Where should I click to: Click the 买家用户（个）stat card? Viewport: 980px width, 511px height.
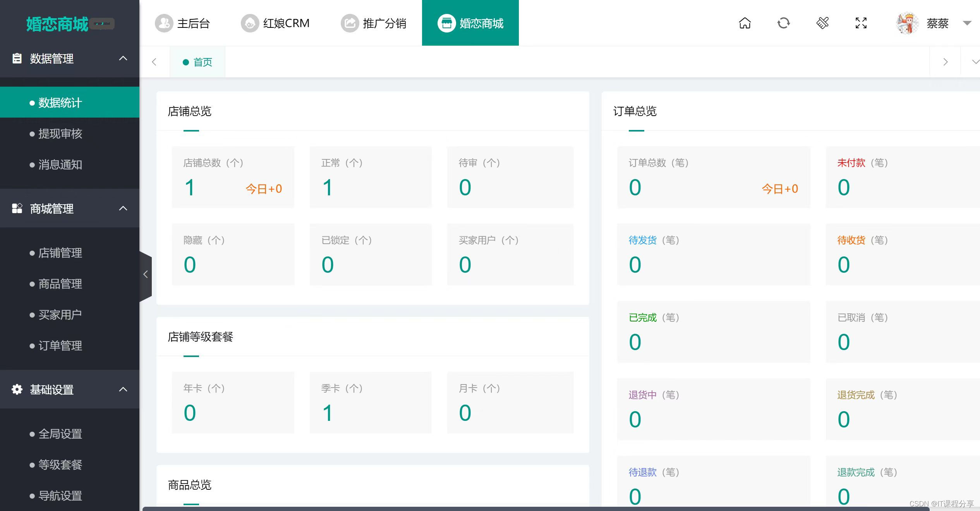pos(510,255)
